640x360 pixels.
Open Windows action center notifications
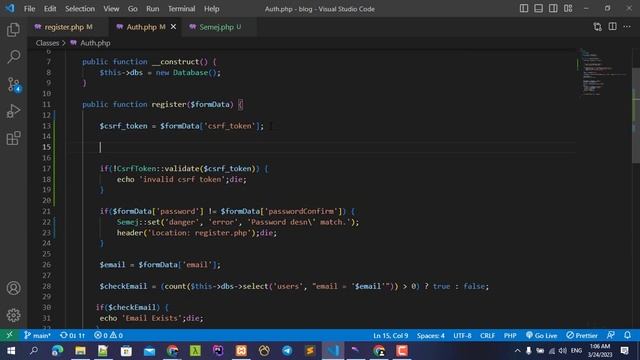(x=624, y=351)
